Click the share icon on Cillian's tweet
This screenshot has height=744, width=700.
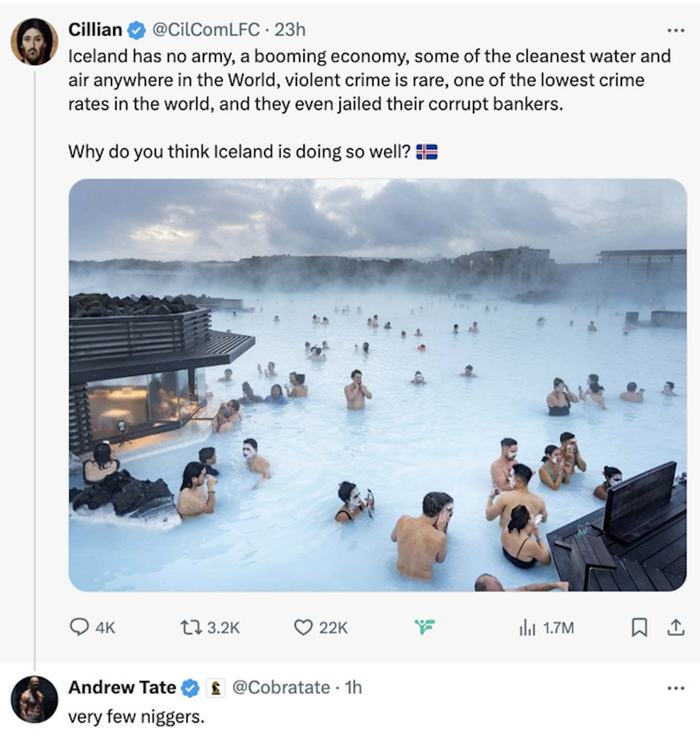point(675,628)
